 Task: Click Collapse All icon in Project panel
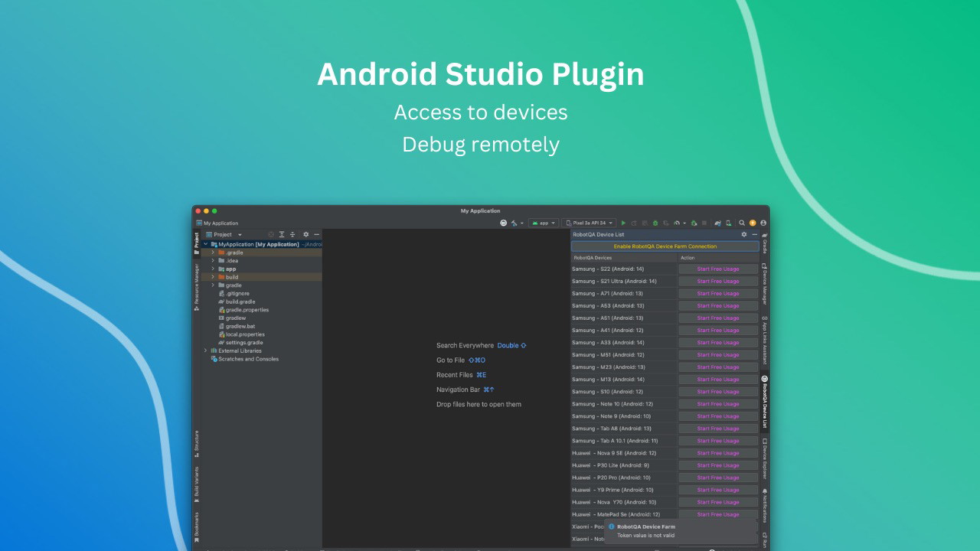pos(292,235)
